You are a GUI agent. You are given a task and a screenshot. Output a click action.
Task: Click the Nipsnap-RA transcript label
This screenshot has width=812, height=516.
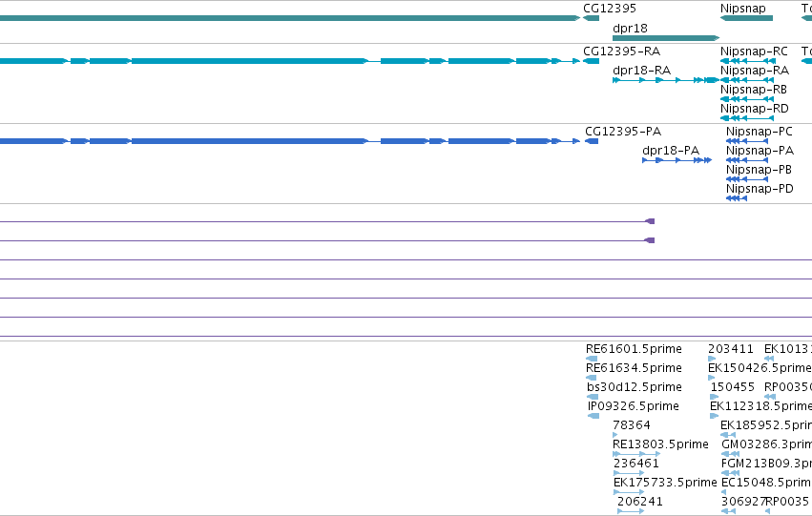click(755, 71)
